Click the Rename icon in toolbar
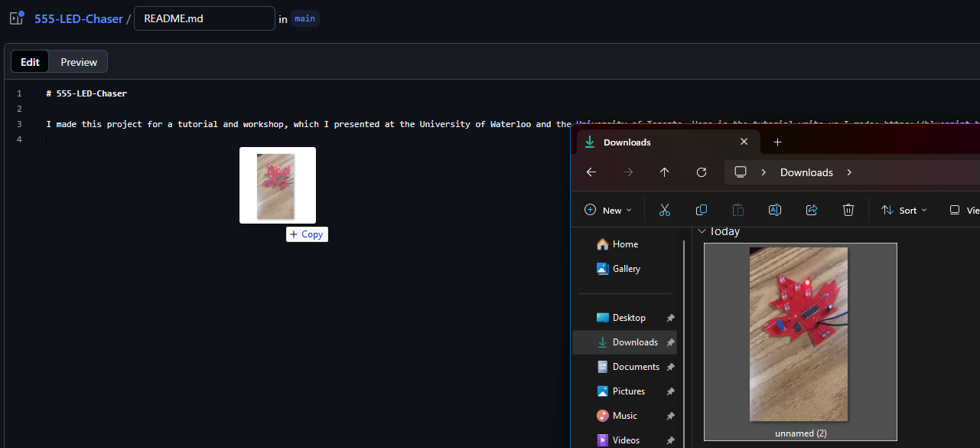The width and height of the screenshot is (980, 448). pyautogui.click(x=774, y=210)
